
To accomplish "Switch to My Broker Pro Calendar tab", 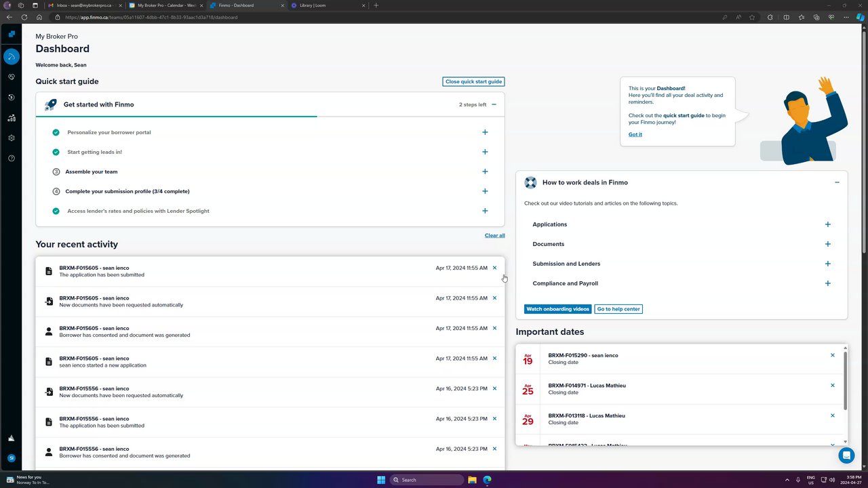I will [x=166, y=5].
